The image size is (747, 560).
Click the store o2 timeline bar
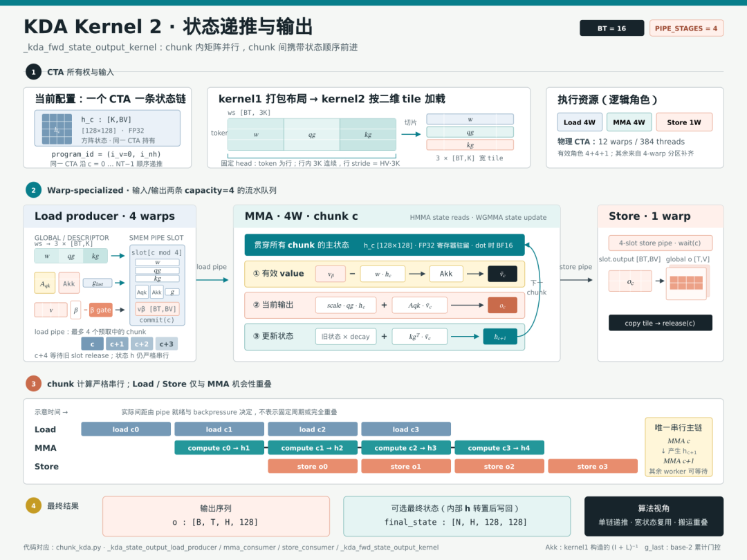[x=499, y=466]
